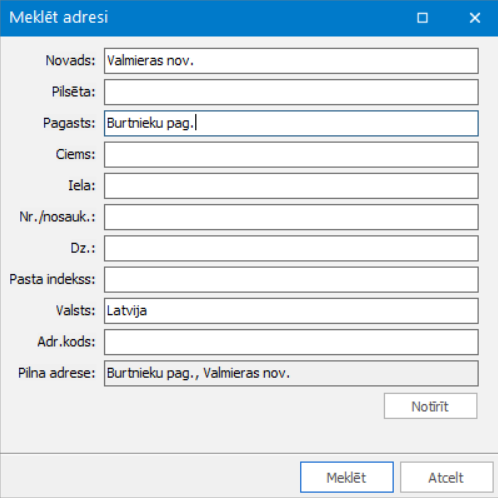Click the Adr.kods label

pos(66,342)
